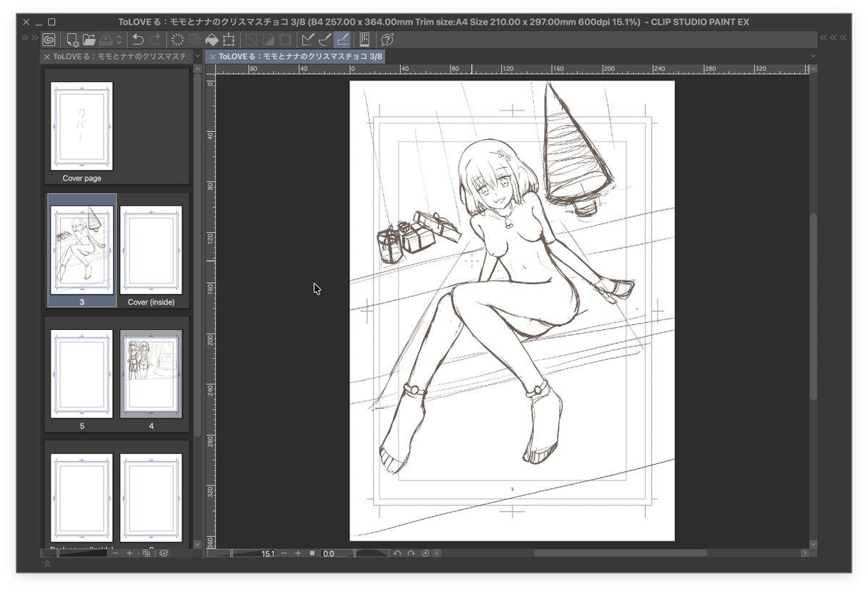Open the canvas tab list dropdown
868x592 pixels.
pos(812,56)
